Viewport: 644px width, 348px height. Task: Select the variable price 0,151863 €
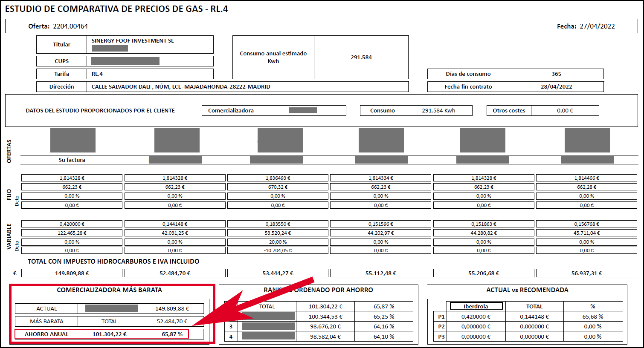click(484, 224)
